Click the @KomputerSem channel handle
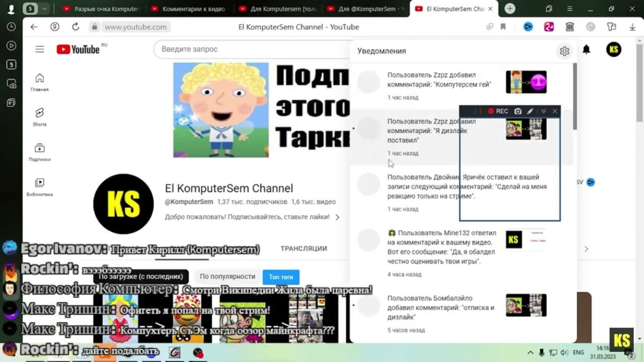 tap(189, 202)
